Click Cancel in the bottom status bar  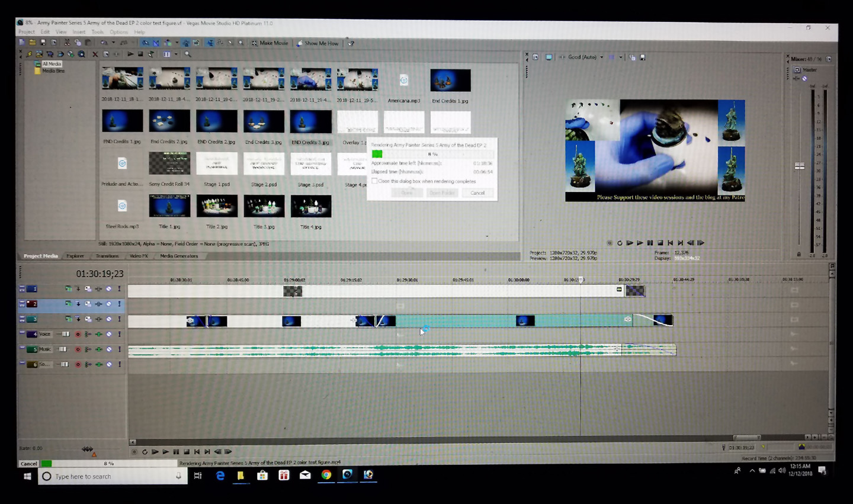28,464
